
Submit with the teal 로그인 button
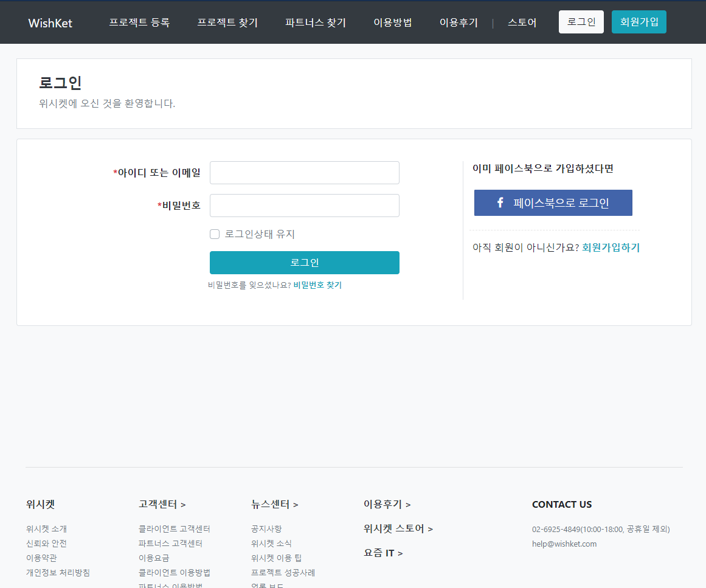click(305, 263)
